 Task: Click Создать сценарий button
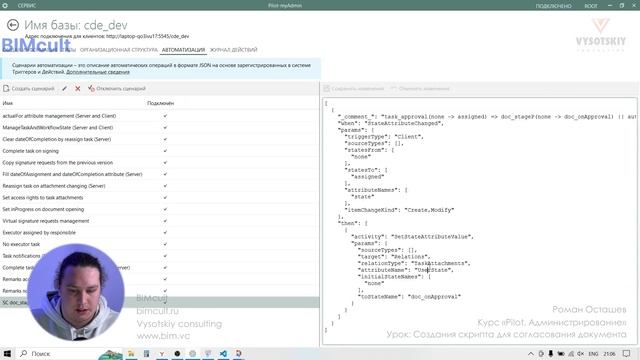(29, 89)
